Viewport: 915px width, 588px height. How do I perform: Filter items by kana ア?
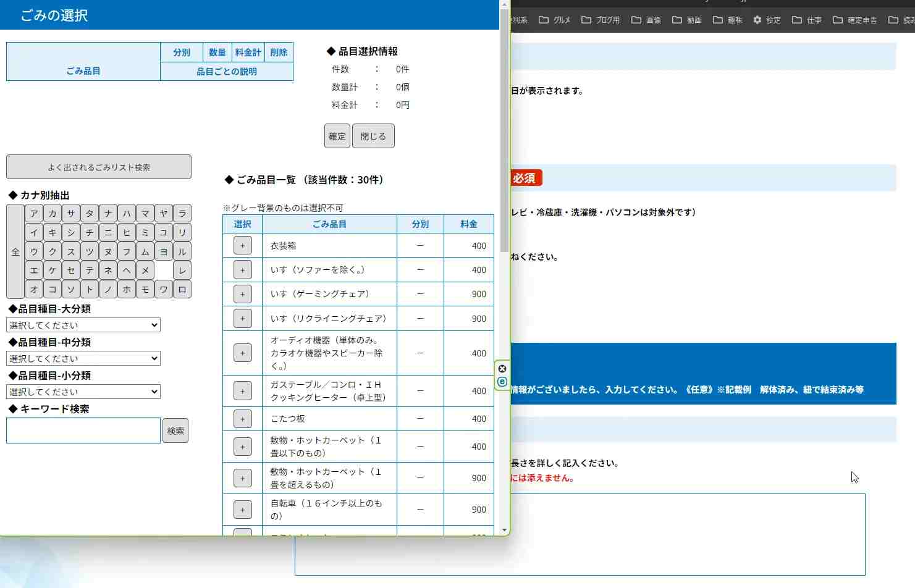point(34,214)
